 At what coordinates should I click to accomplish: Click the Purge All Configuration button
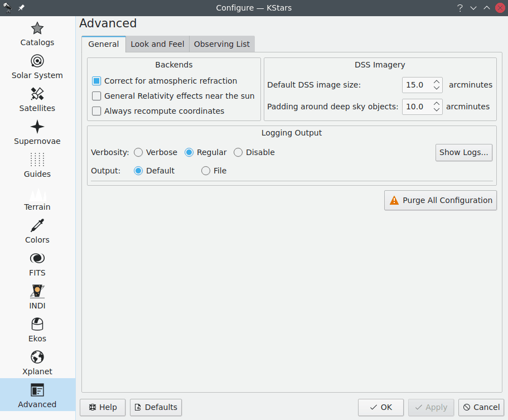tap(440, 200)
